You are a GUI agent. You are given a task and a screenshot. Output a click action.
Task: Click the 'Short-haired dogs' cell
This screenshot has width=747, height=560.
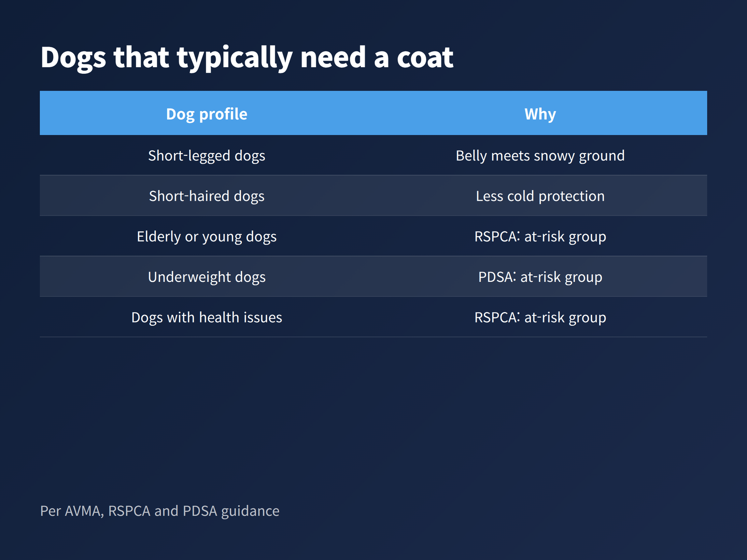(207, 196)
